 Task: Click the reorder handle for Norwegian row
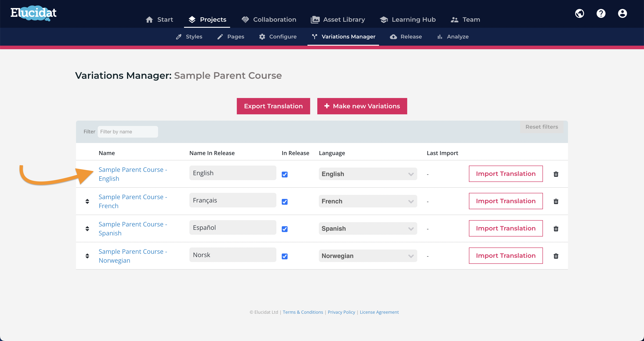(x=87, y=256)
